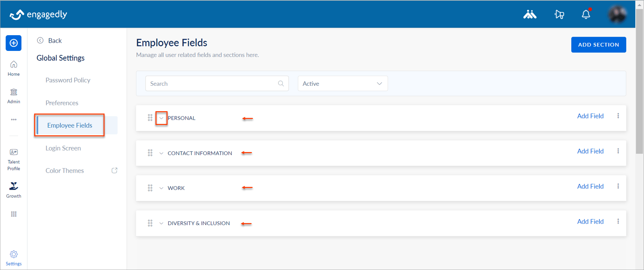Select Password Policy in Global Settings
644x270 pixels.
point(68,80)
